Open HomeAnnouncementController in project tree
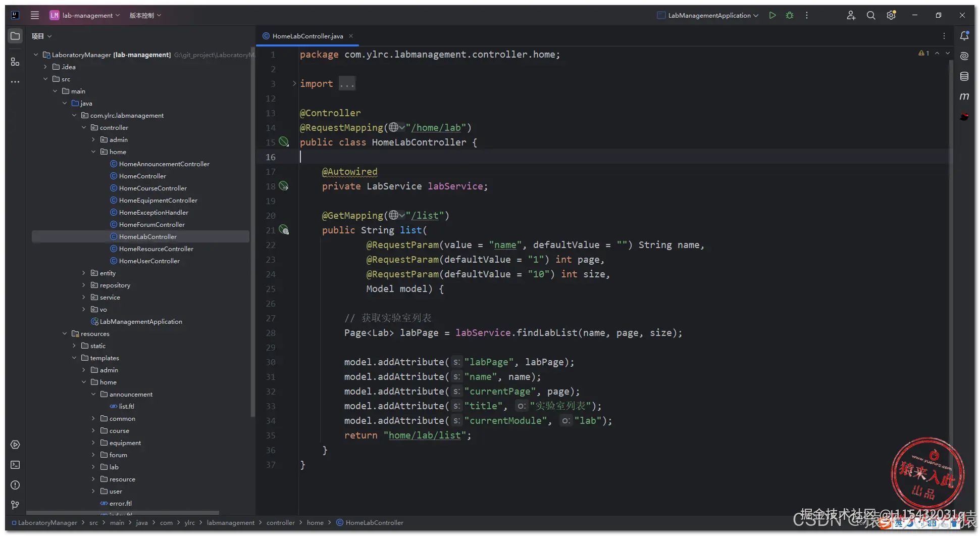This screenshot has width=980, height=536. click(164, 164)
